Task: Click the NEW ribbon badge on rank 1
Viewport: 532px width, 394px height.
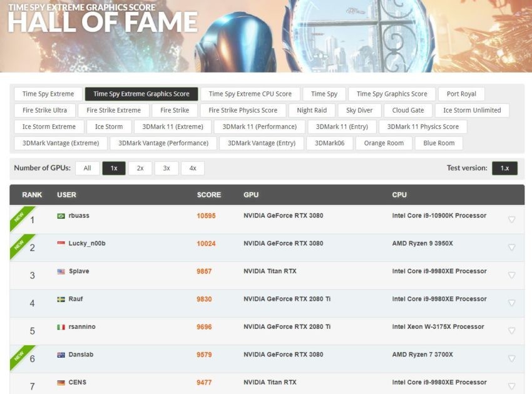Action: tap(20, 217)
